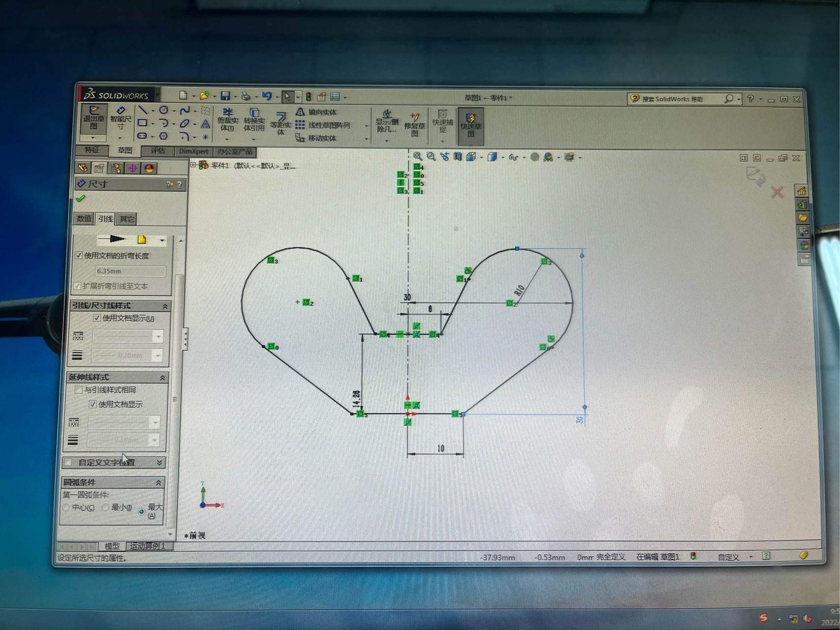The image size is (840, 630).
Task: Collapse the 引线/尺寸线样式 section
Action: (x=165, y=306)
